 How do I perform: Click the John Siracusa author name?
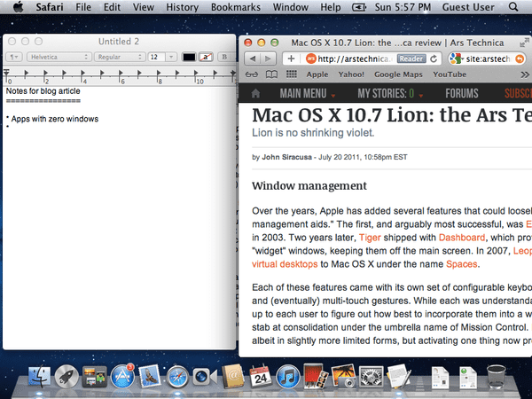click(286, 157)
